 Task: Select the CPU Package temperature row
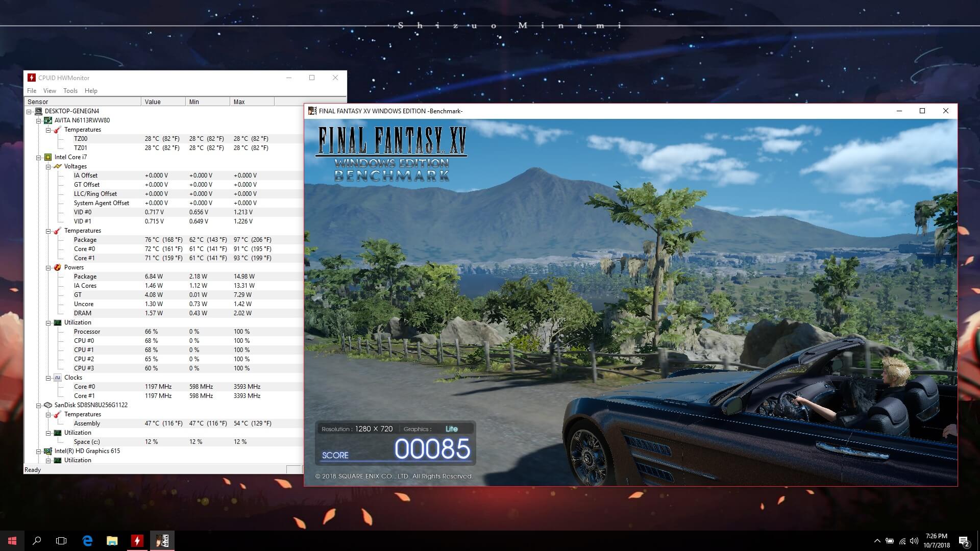point(163,240)
